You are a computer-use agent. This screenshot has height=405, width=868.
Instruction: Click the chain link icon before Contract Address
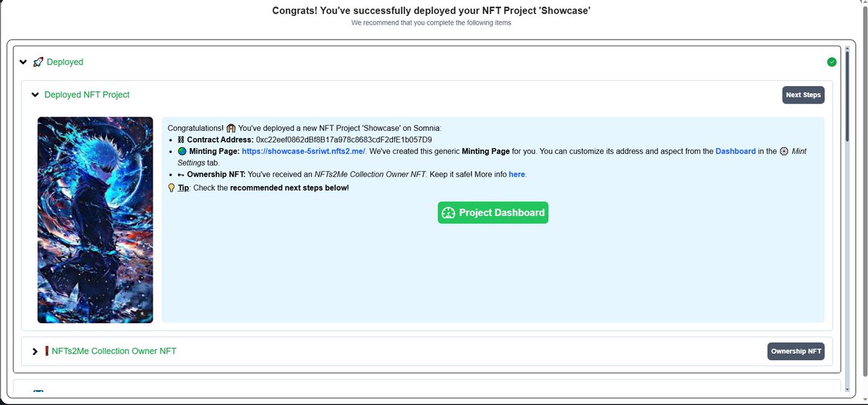point(181,140)
